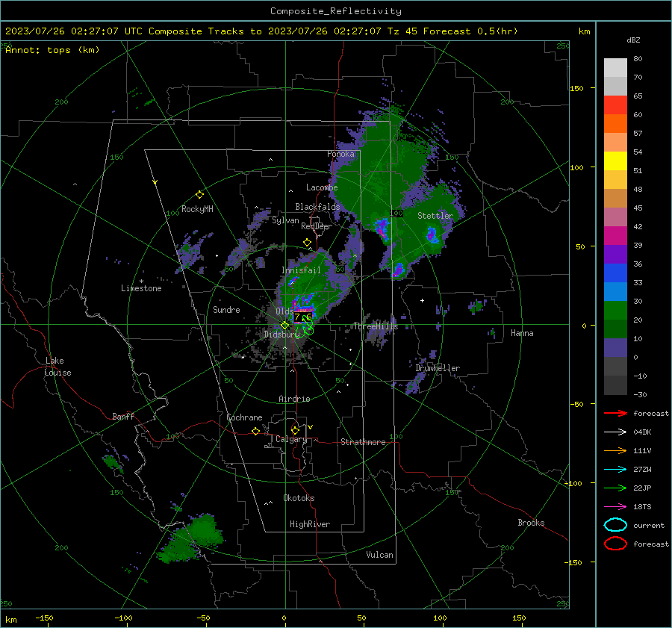
Task: Click the Didsbury town label
Action: point(281,335)
